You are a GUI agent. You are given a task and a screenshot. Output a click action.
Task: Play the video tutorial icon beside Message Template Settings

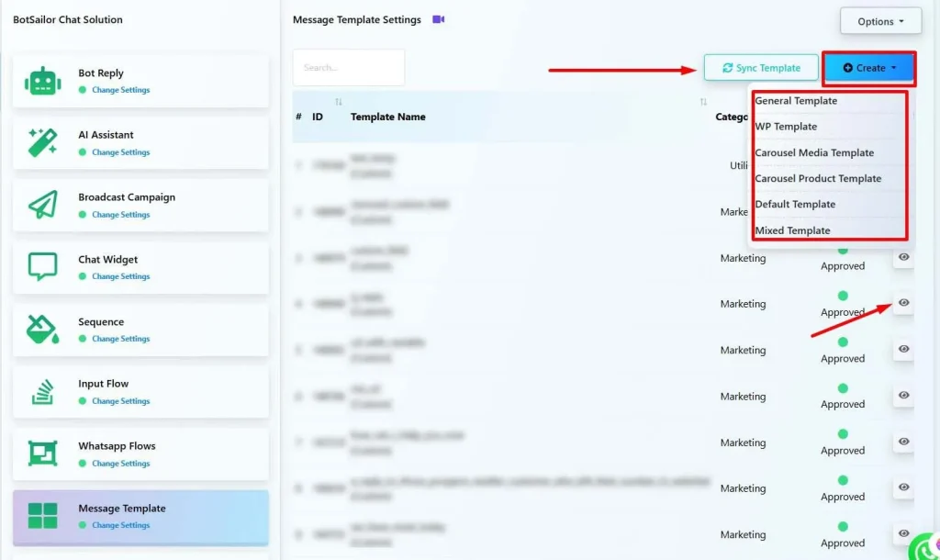click(438, 19)
